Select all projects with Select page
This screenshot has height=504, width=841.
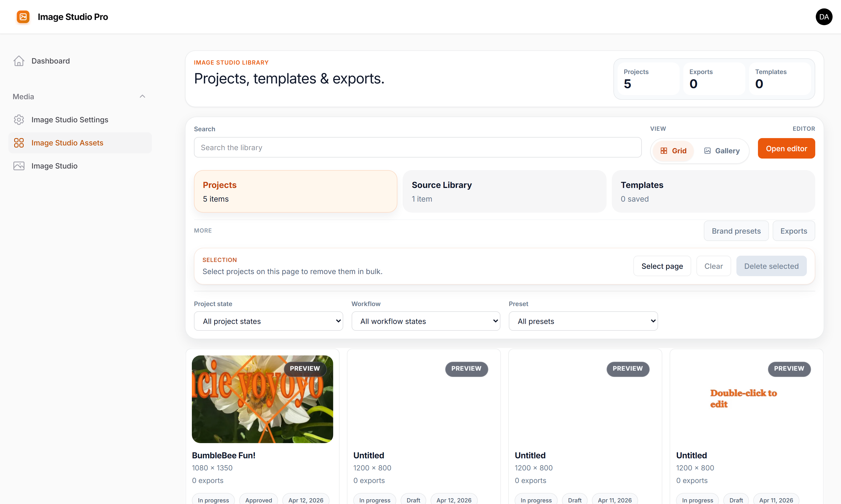(661, 266)
